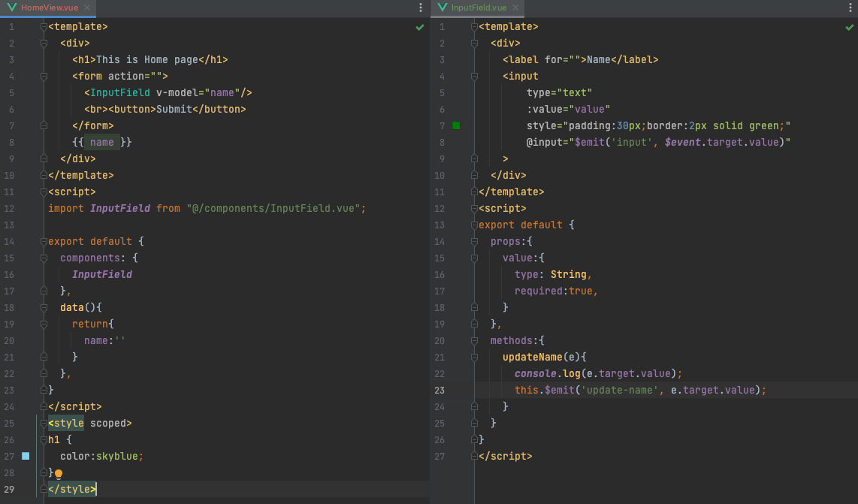Click line number 23 in InputField.vue gutter
This screenshot has height=504, width=858.
pos(440,390)
